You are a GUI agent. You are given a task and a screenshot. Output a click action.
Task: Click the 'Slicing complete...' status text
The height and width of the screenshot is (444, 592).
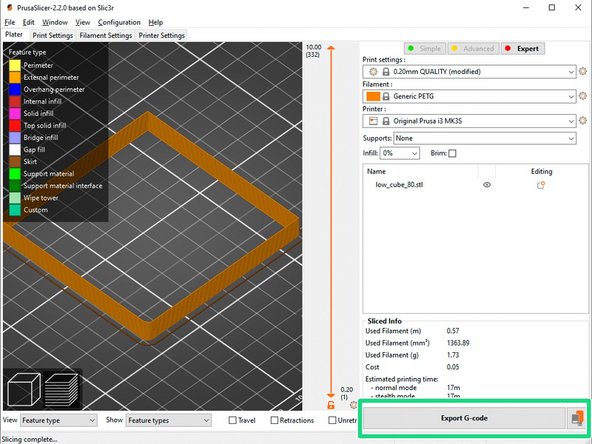tap(30, 439)
